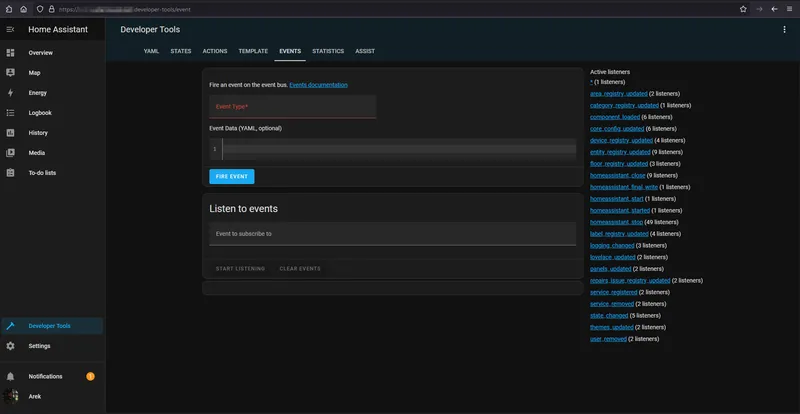Open History chart icon
Image resolution: width=800 pixels, height=414 pixels.
pyautogui.click(x=10, y=133)
